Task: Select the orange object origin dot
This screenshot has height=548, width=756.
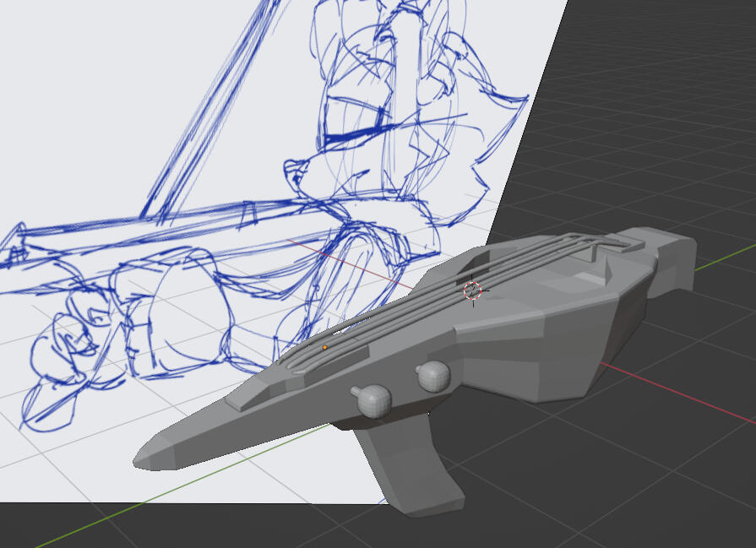Action: [x=325, y=347]
